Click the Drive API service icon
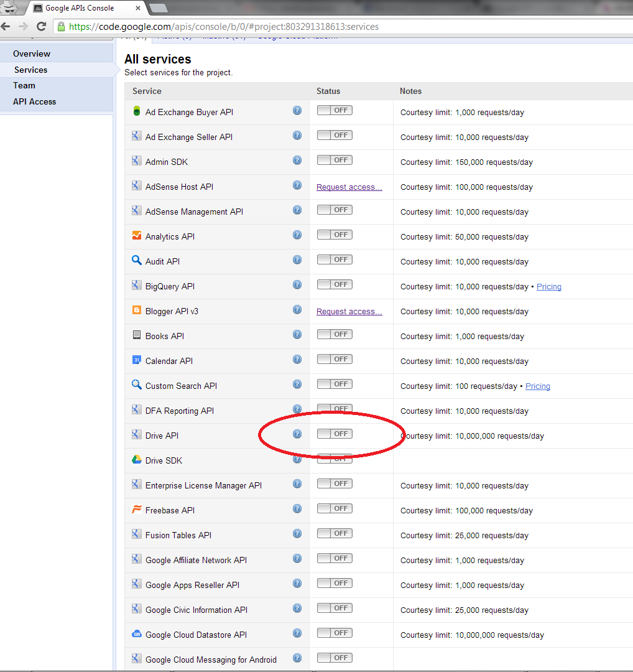The width and height of the screenshot is (633, 672). tap(136, 436)
